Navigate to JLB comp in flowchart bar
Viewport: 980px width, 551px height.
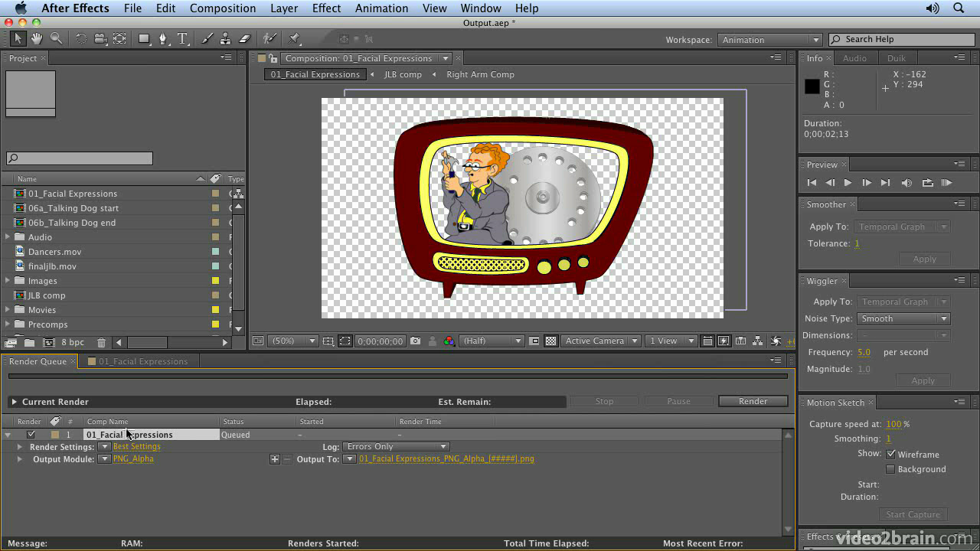click(x=403, y=74)
